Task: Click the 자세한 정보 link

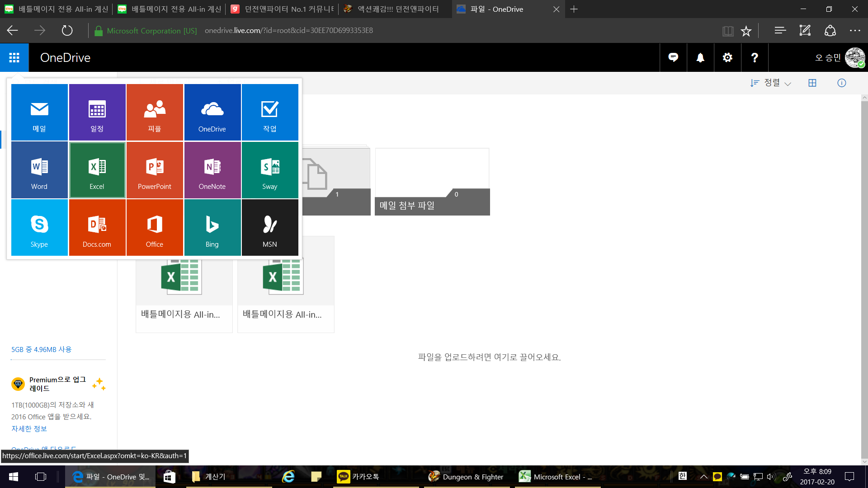Action: point(29,428)
